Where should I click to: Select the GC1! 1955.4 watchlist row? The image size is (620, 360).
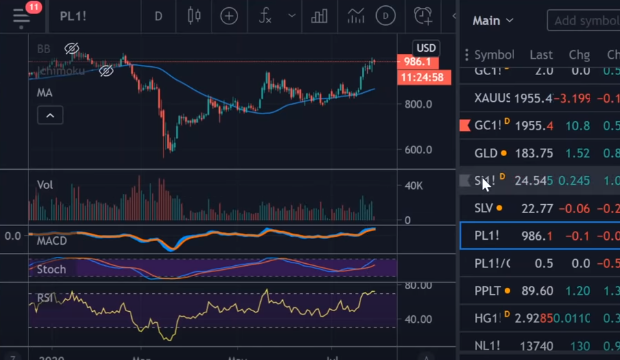coord(540,125)
